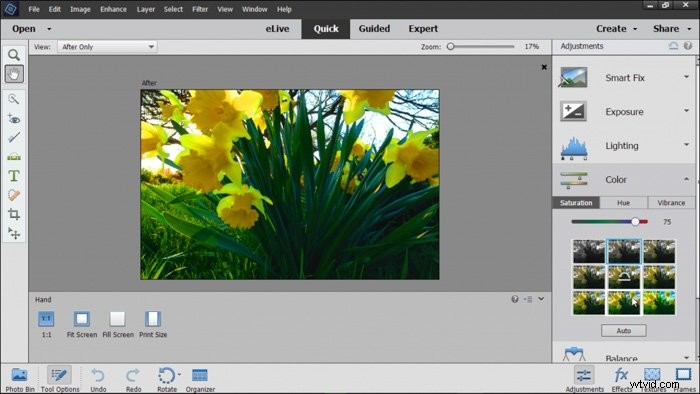Toggle the Tool Options panel
The image size is (700, 394).
click(59, 379)
